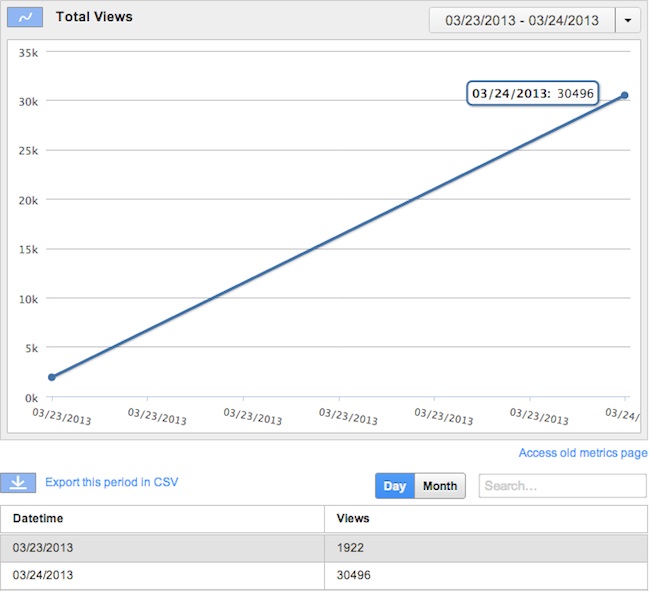Click the first data point near 0k
650x591 pixels.
(x=52, y=377)
